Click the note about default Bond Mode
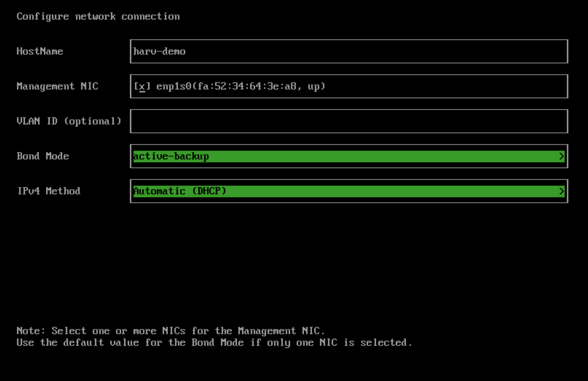This screenshot has width=588, height=381. [214, 343]
